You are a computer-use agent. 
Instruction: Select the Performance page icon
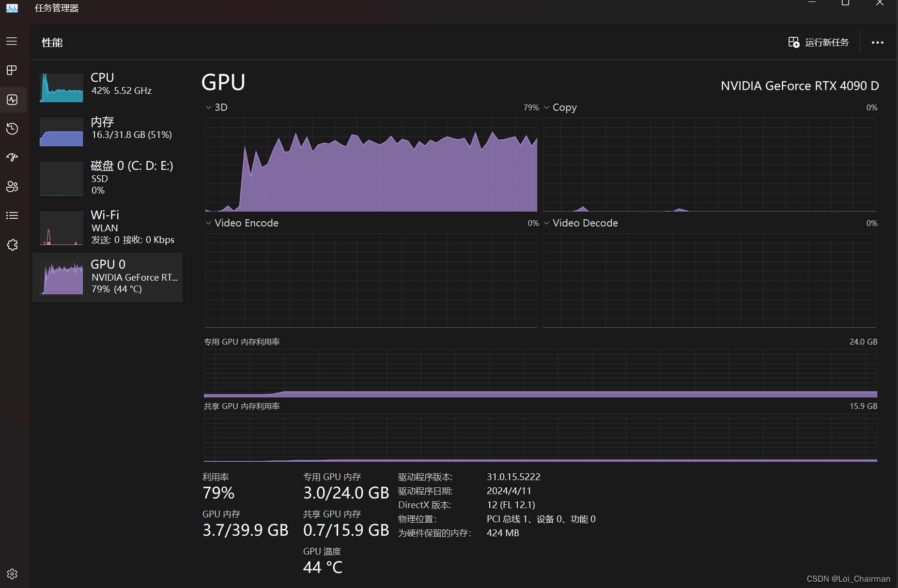click(x=12, y=100)
